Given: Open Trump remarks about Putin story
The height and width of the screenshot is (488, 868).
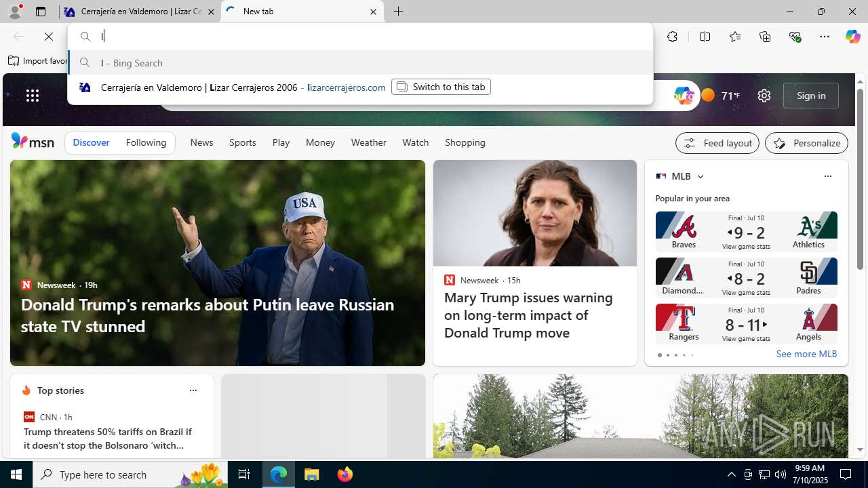Looking at the screenshot, I should 218,263.
